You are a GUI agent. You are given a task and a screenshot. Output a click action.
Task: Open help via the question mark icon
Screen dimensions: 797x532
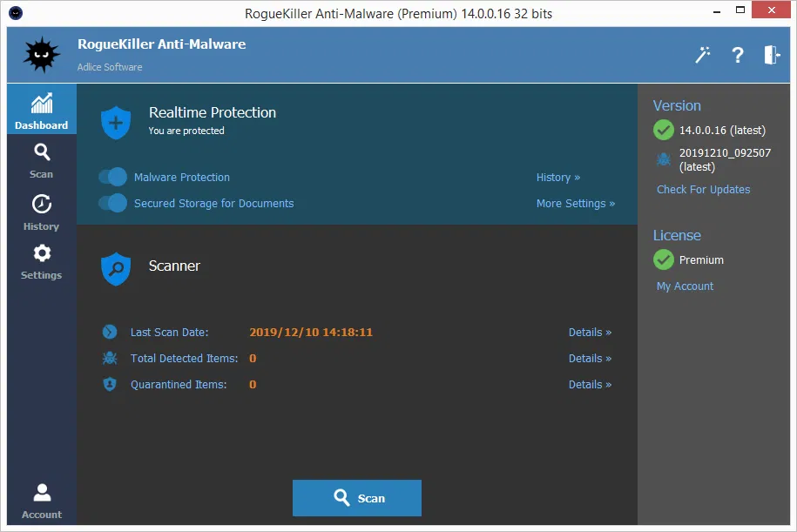[x=738, y=54]
